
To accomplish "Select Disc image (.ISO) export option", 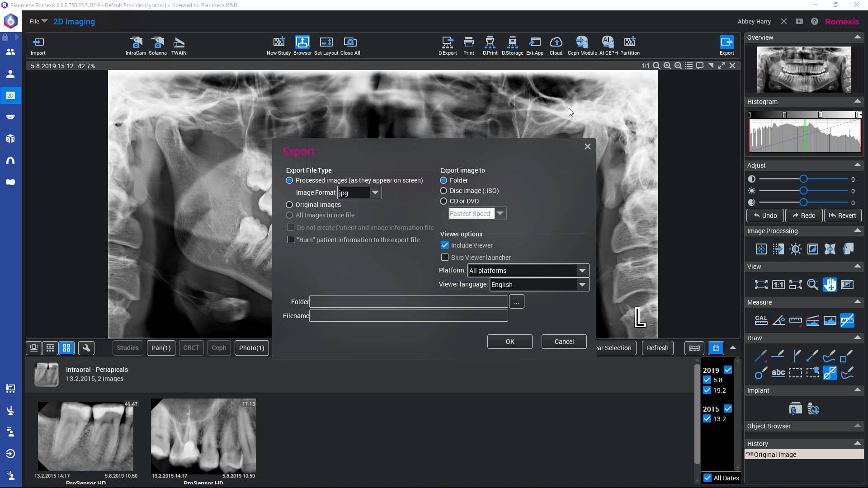I will (443, 191).
